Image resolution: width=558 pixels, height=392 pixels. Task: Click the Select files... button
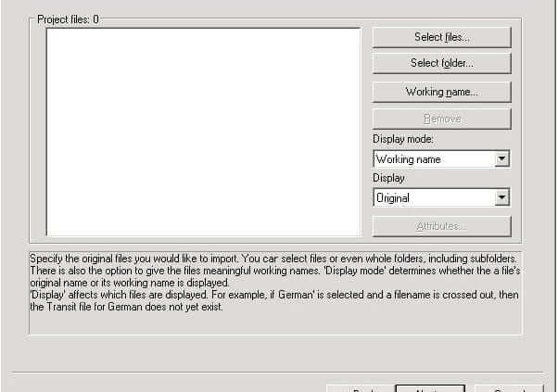coord(441,37)
